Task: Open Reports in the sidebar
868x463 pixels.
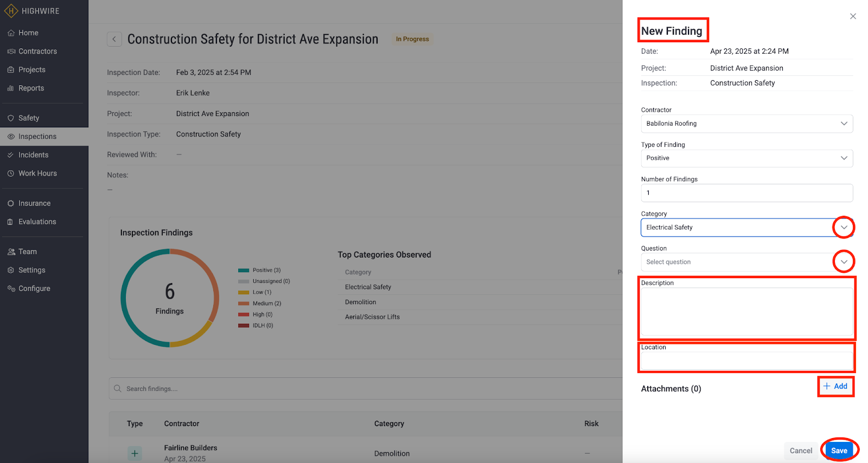Action: pos(31,88)
